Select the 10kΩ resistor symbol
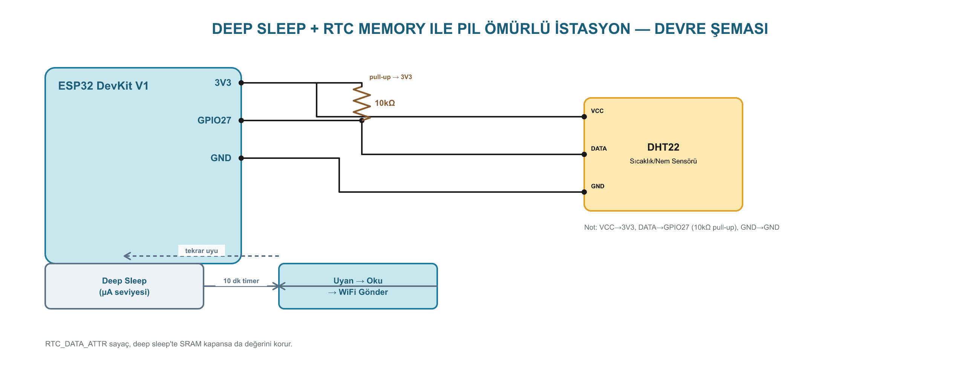The image size is (980, 369). click(x=362, y=104)
